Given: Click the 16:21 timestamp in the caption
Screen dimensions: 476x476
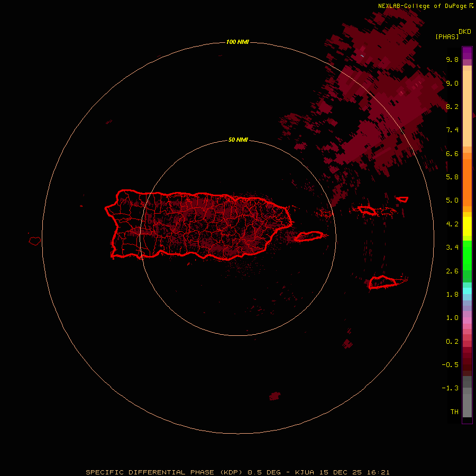Looking at the screenshot, I should [378, 472].
